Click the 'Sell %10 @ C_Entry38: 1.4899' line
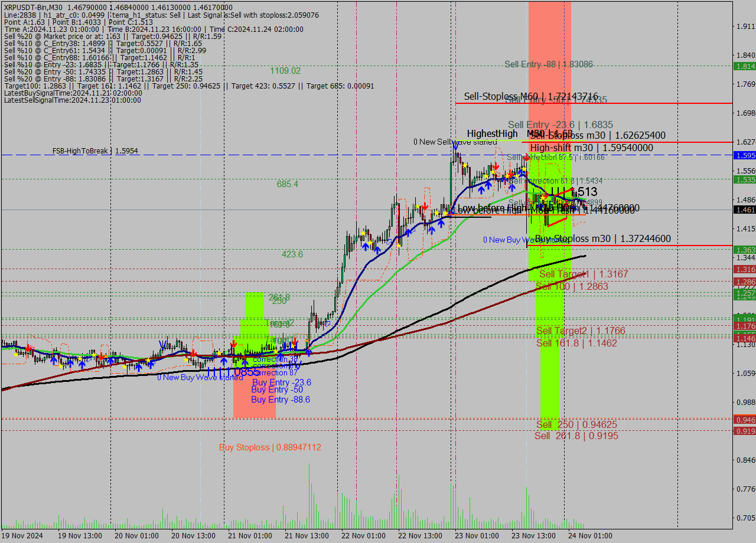The height and width of the screenshot is (543, 756). point(103,43)
